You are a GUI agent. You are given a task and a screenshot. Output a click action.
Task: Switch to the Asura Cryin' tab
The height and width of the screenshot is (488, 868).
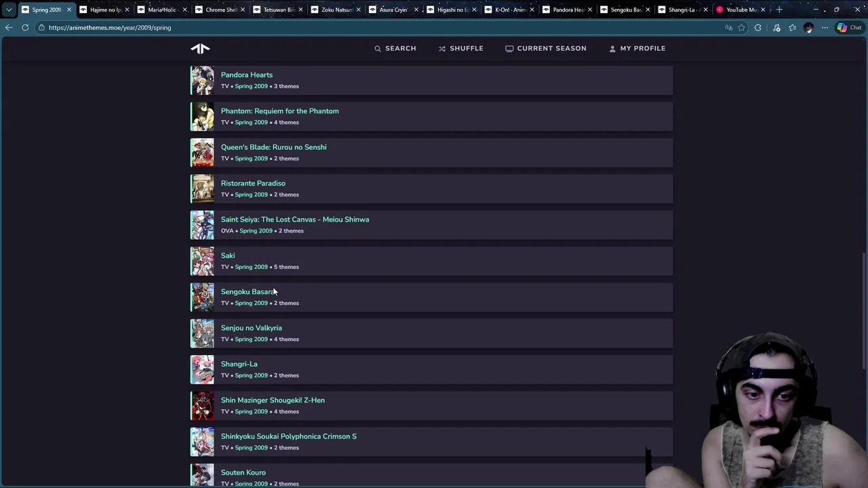click(x=394, y=9)
